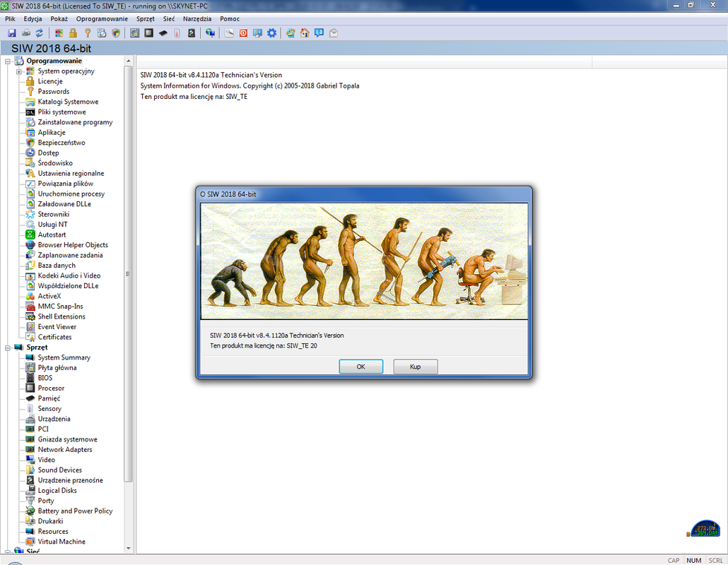
Task: Select Network Adapters tree item
Action: point(65,449)
